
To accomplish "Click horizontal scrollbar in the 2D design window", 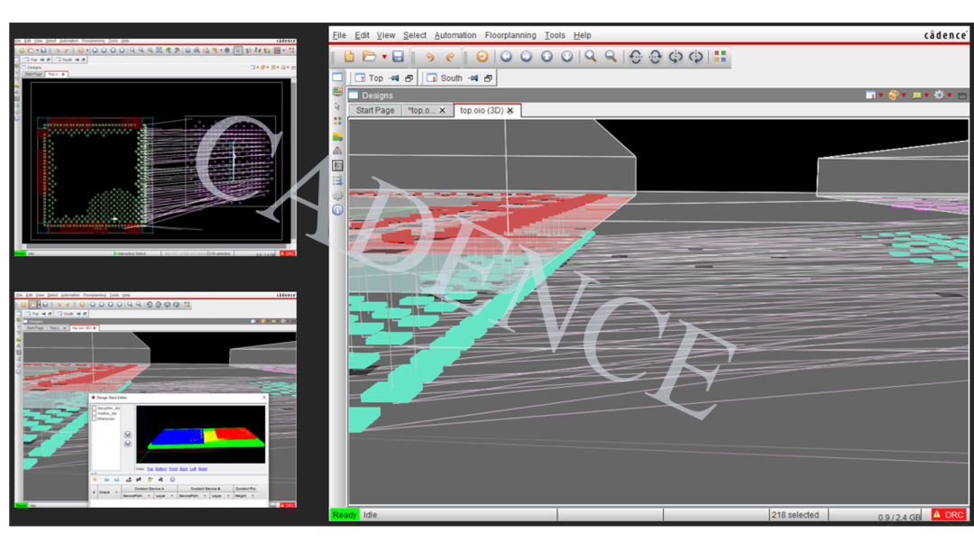I will click(x=157, y=246).
